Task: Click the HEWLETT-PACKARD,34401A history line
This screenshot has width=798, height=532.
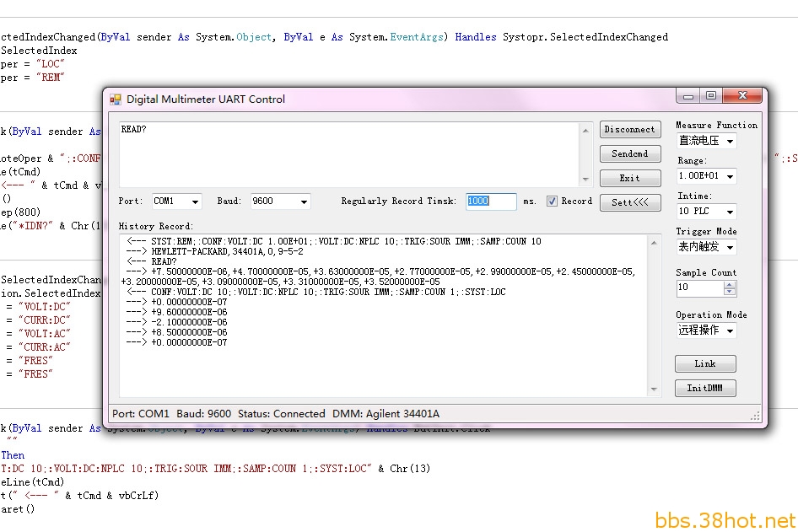Action: coord(215,251)
